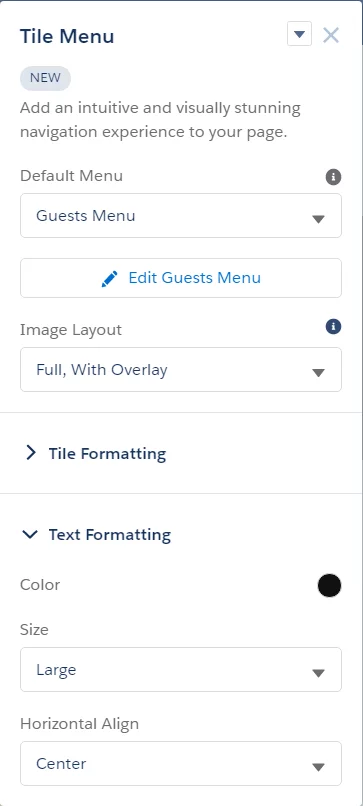
Task: Click the NEW badge under the title
Action: pos(45,78)
